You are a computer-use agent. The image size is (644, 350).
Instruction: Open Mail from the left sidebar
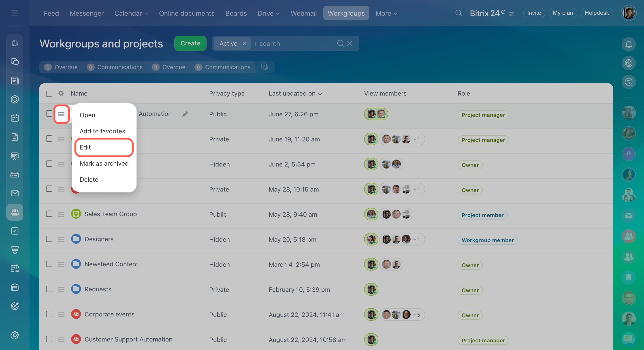pos(15,193)
